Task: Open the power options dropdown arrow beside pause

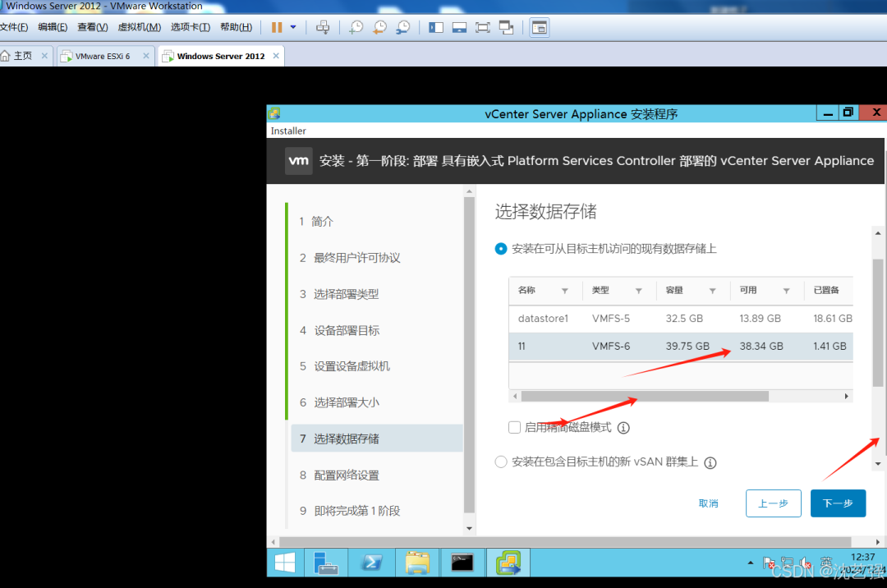Action: pos(293,27)
